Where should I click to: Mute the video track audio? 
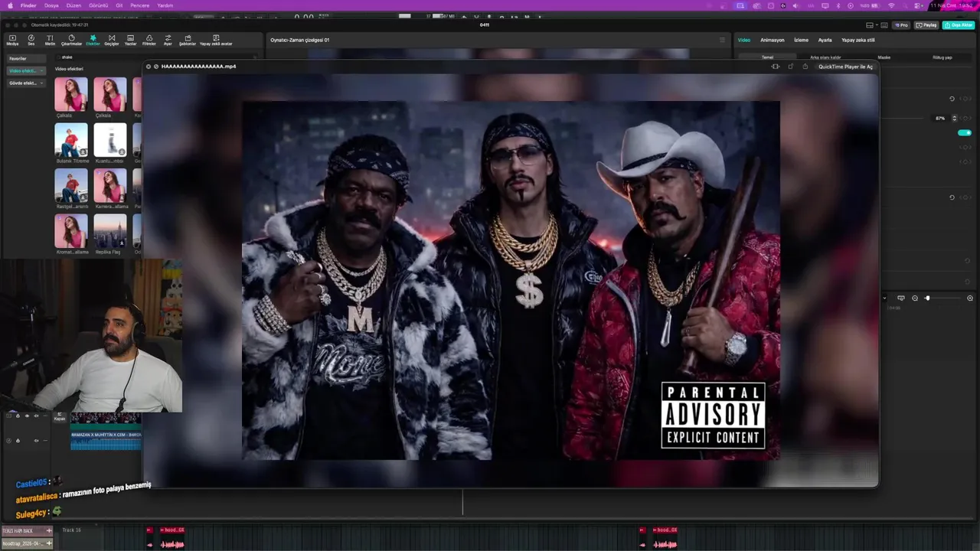[x=36, y=416]
